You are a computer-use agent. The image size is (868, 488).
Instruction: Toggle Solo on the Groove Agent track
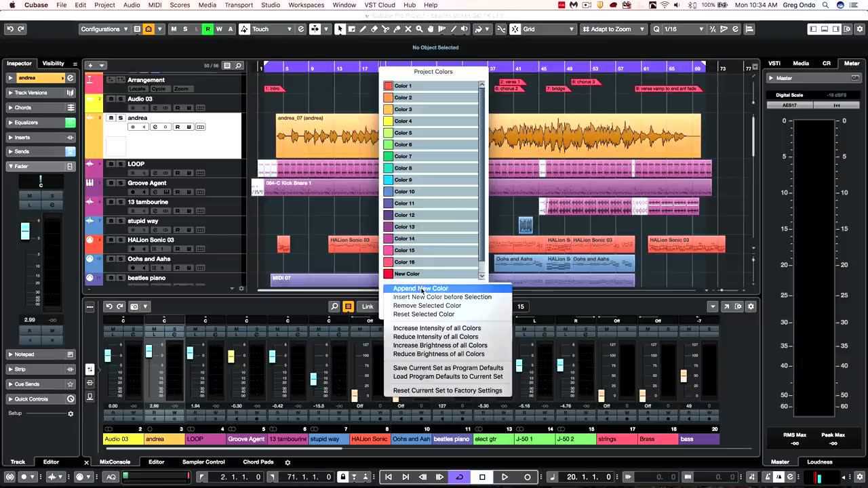pyautogui.click(x=121, y=183)
